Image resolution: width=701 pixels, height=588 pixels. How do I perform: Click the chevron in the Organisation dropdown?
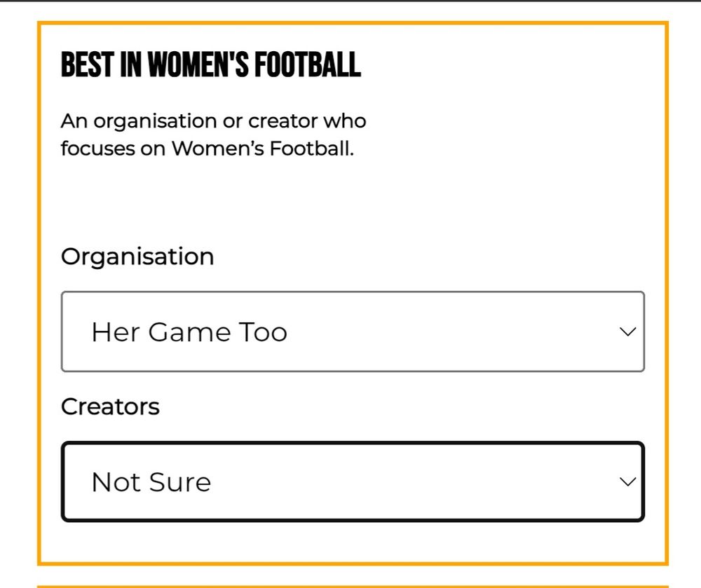click(x=627, y=331)
